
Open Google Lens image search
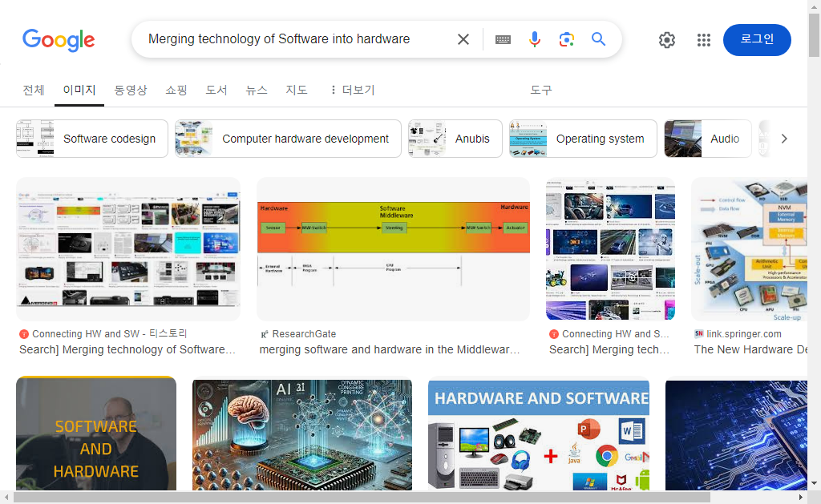[x=567, y=39]
